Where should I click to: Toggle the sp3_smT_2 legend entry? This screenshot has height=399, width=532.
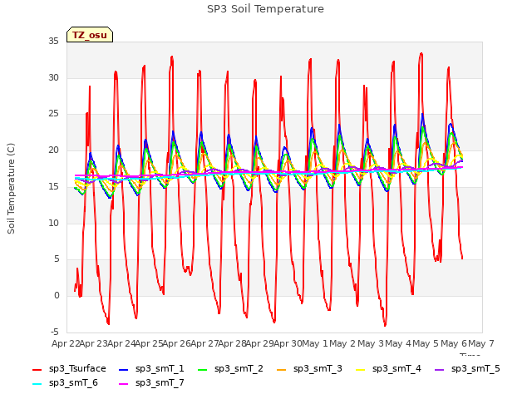coord(230,369)
